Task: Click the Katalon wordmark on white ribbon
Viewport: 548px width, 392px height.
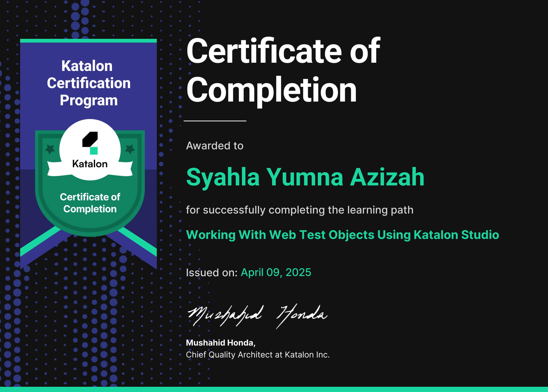Action: pos(90,164)
